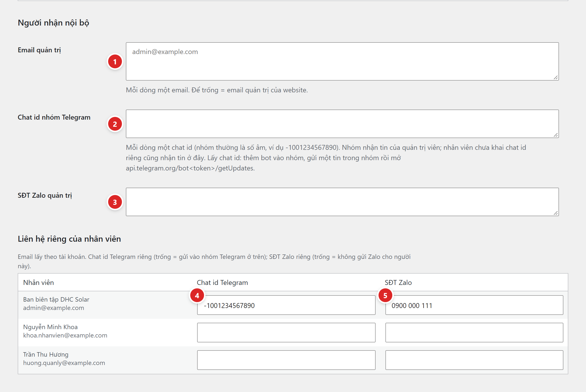Screen dimensions: 586x392
Task: Click SĐT Zalo field for Trần Thu Hương
Action: 474,360
